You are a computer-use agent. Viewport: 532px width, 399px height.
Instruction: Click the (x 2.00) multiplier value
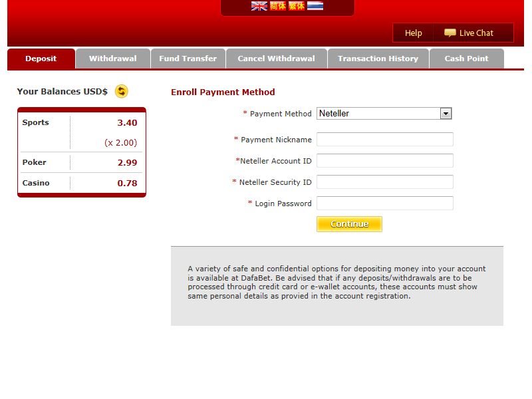tap(121, 143)
